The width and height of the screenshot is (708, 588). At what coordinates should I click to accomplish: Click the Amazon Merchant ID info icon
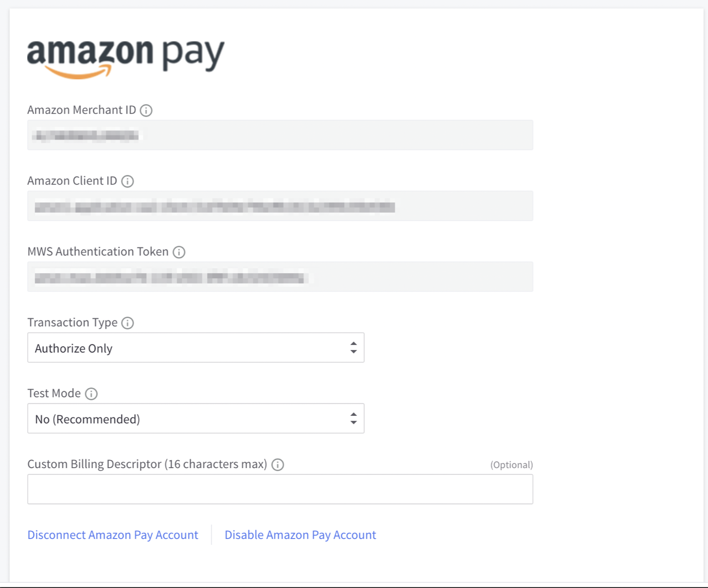(146, 110)
